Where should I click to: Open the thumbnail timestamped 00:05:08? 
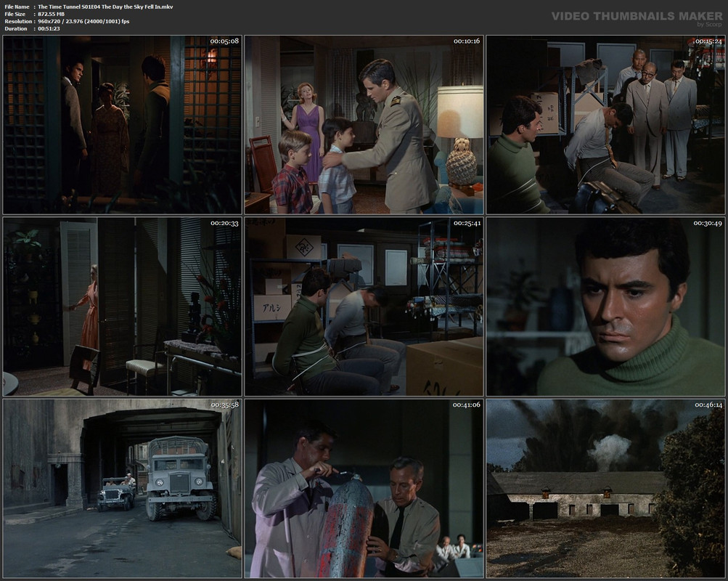click(122, 124)
